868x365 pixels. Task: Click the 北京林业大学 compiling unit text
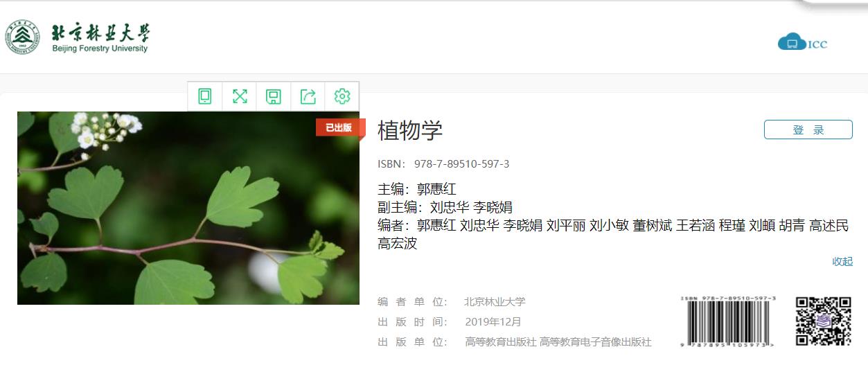(495, 302)
